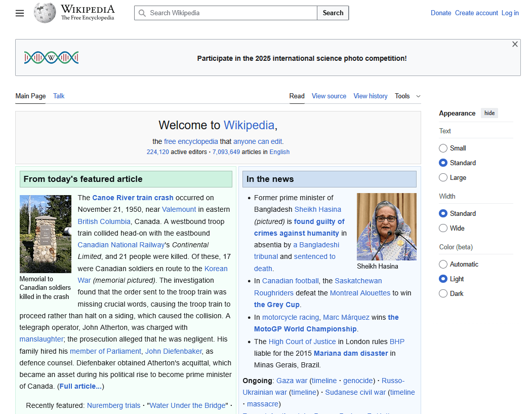Select the Read tab
Viewport: 532px width, 414px height.
tap(297, 96)
